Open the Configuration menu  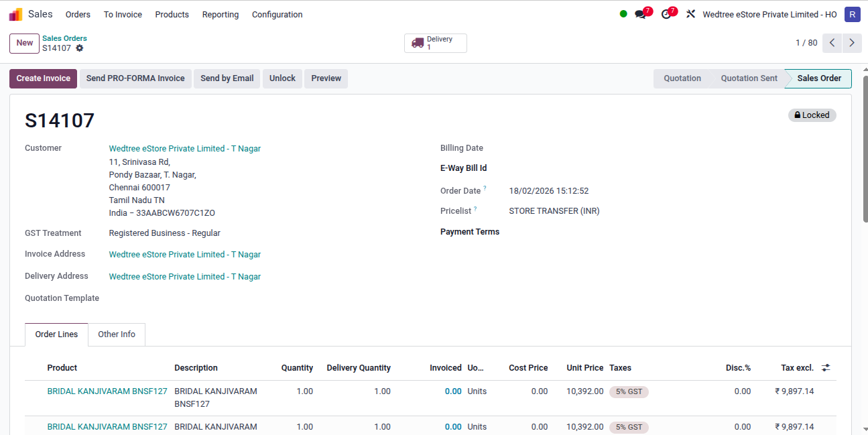click(x=277, y=14)
